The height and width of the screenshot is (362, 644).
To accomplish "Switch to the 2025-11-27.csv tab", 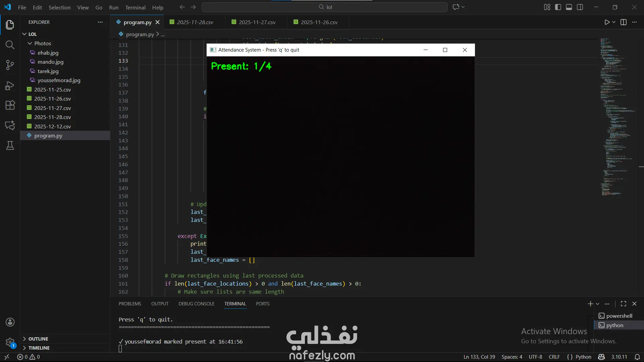I will [x=257, y=22].
